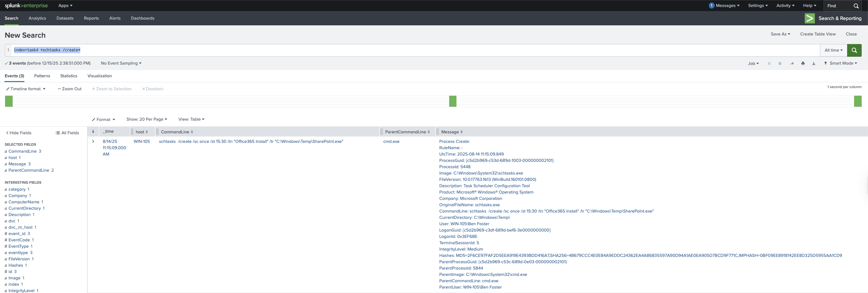This screenshot has width=868, height=293.
Task: Click the Close search button
Action: pyautogui.click(x=851, y=34)
